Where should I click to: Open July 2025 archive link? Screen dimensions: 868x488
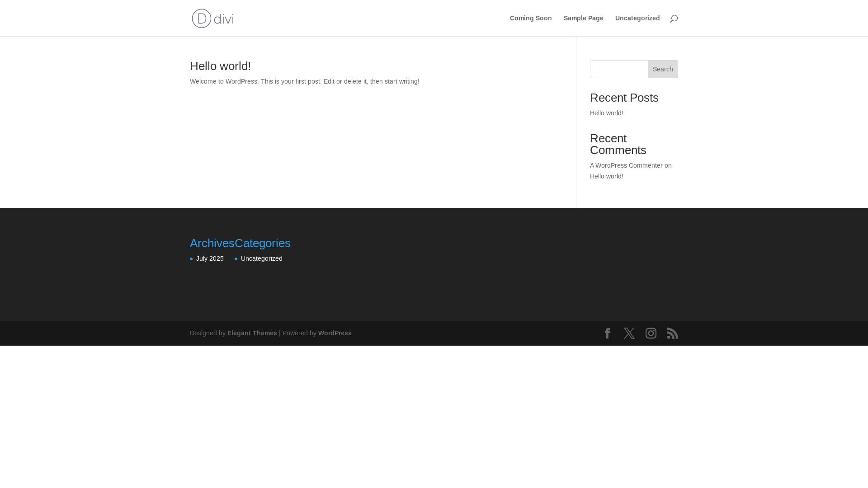[210, 258]
